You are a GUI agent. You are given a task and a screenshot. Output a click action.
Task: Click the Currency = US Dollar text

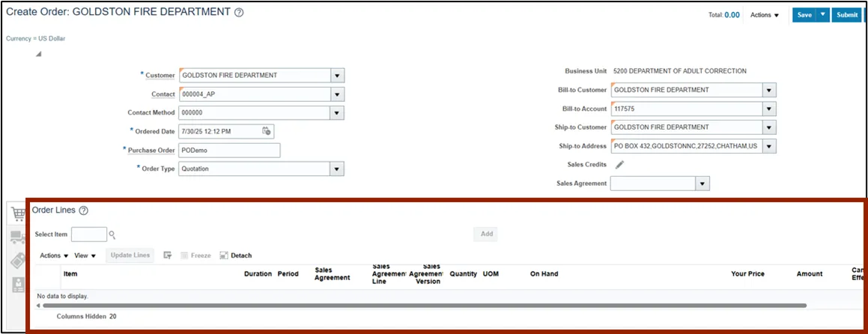(x=36, y=38)
